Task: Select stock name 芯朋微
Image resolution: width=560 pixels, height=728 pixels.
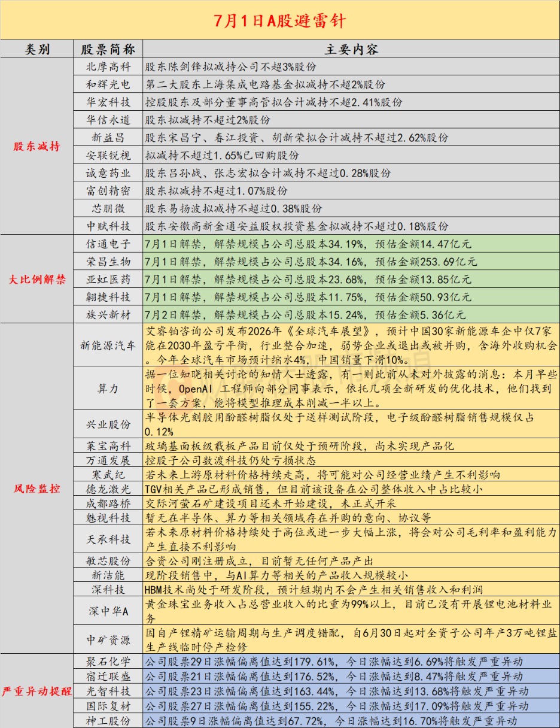Action: pyautogui.click(x=108, y=208)
